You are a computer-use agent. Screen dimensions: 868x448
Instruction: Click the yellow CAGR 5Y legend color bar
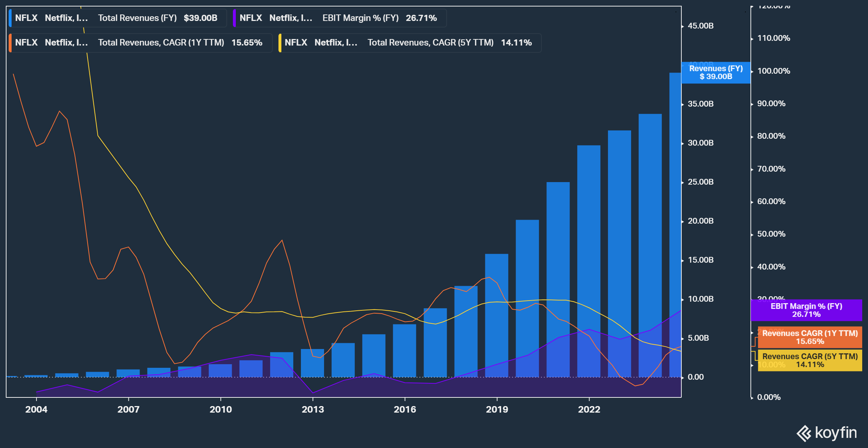click(280, 43)
